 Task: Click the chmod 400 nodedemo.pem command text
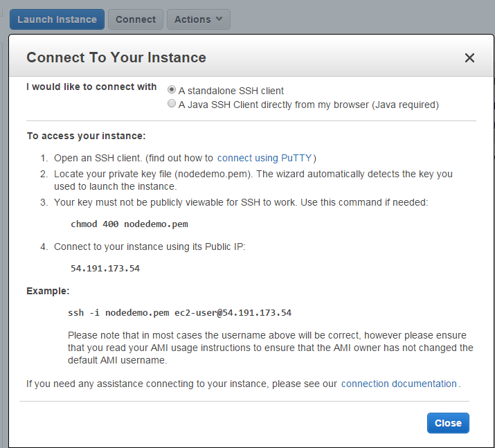coord(129,224)
